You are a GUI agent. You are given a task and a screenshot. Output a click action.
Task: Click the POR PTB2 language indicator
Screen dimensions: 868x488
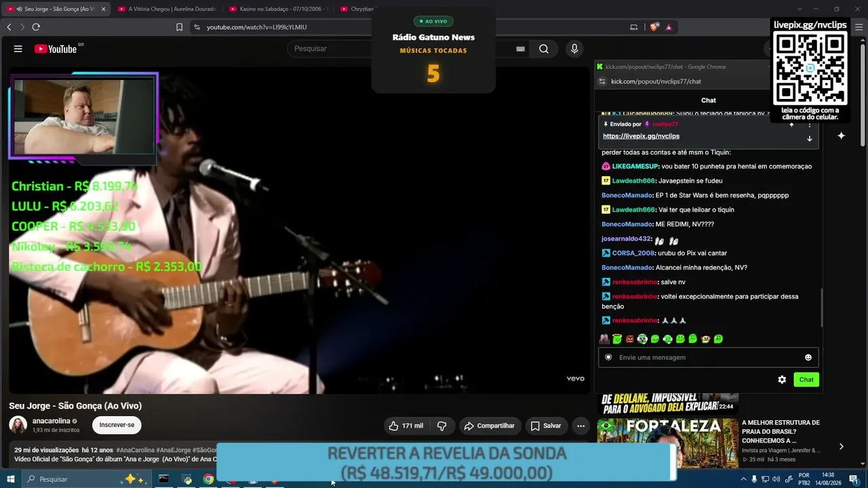pos(804,479)
